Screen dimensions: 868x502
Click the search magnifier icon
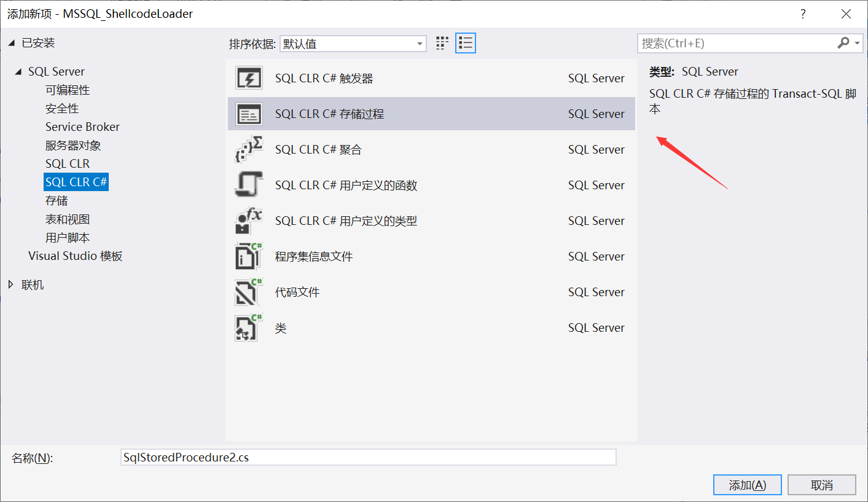pos(843,43)
